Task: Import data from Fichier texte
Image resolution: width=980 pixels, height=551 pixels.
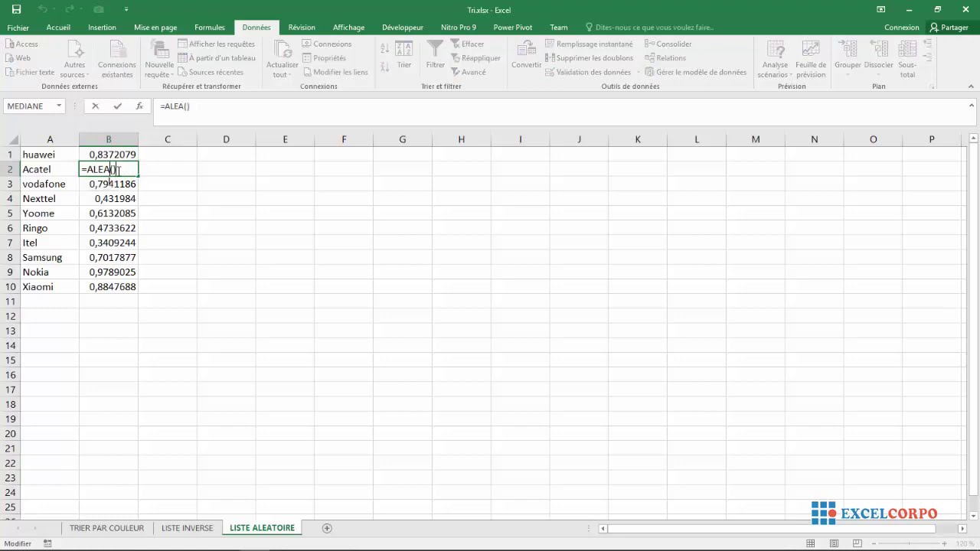Action: [x=30, y=72]
